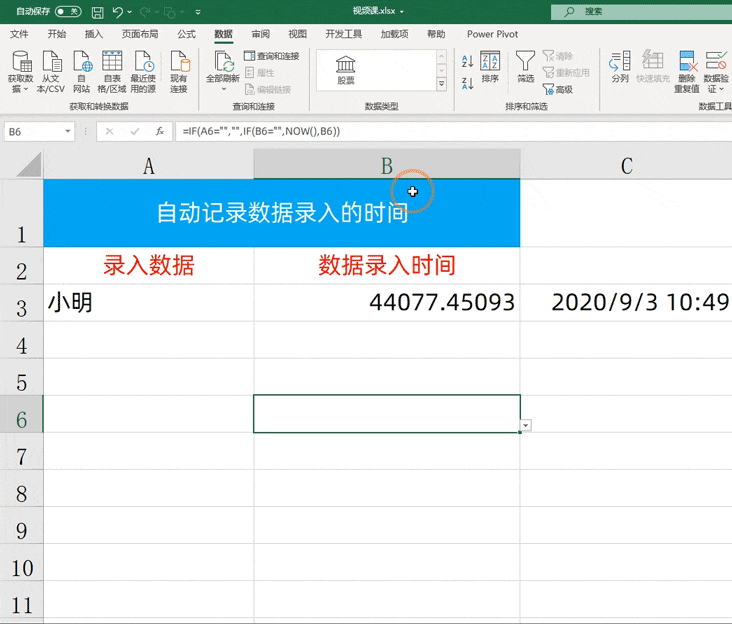The height and width of the screenshot is (624, 732).
Task: Sort ascending with the A-Z icon
Action: tap(467, 61)
